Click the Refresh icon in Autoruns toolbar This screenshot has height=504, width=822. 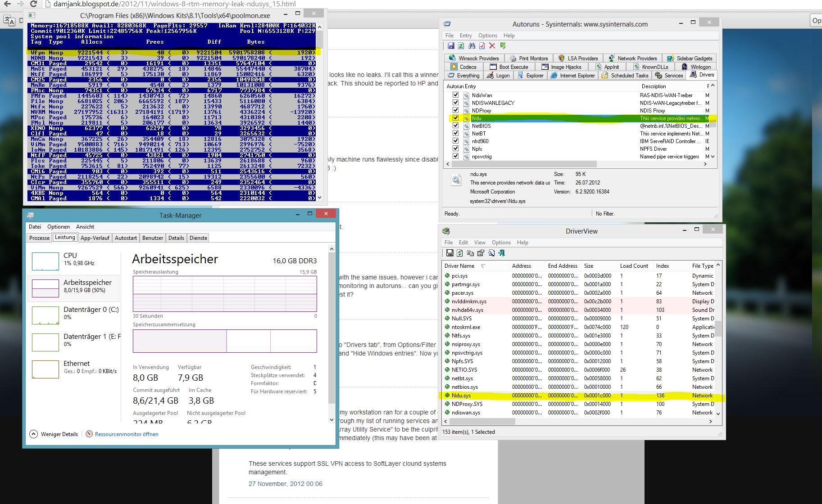click(x=461, y=46)
